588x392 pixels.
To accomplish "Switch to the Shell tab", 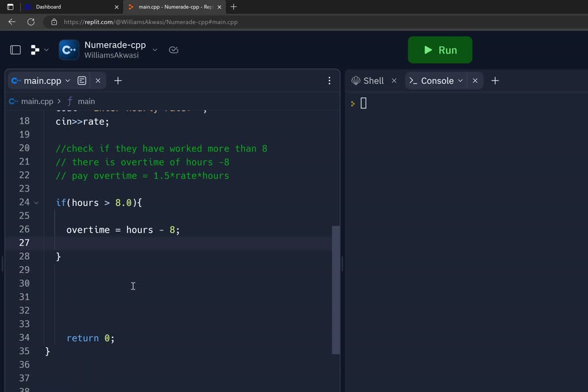I will [367, 81].
